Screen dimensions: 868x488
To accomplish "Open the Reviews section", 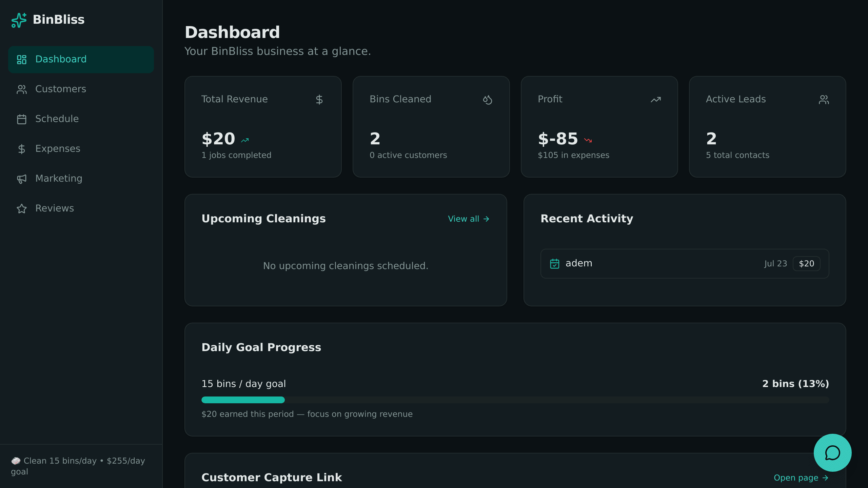I will (81, 209).
